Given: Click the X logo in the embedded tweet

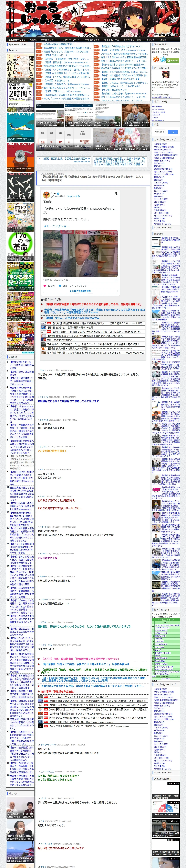Looking at the screenshot, I should [116, 193].
